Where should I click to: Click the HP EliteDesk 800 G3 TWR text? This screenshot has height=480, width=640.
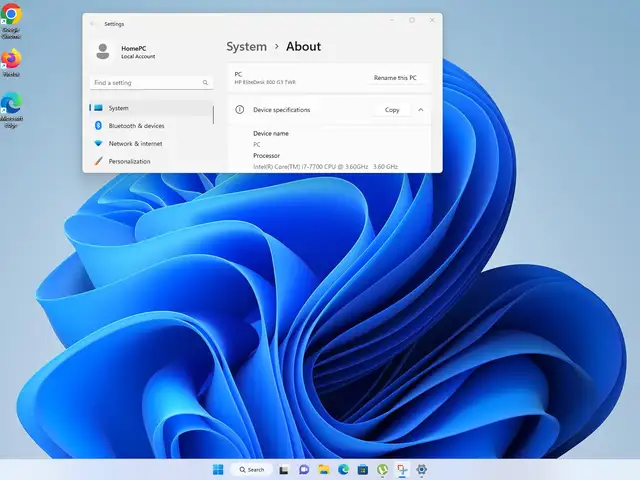tap(265, 82)
